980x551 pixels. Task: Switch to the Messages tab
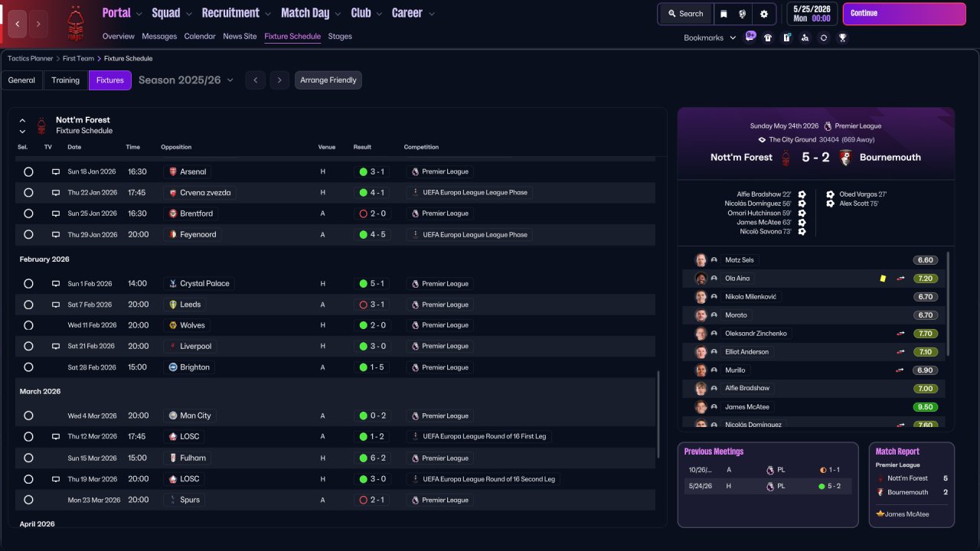(x=159, y=37)
